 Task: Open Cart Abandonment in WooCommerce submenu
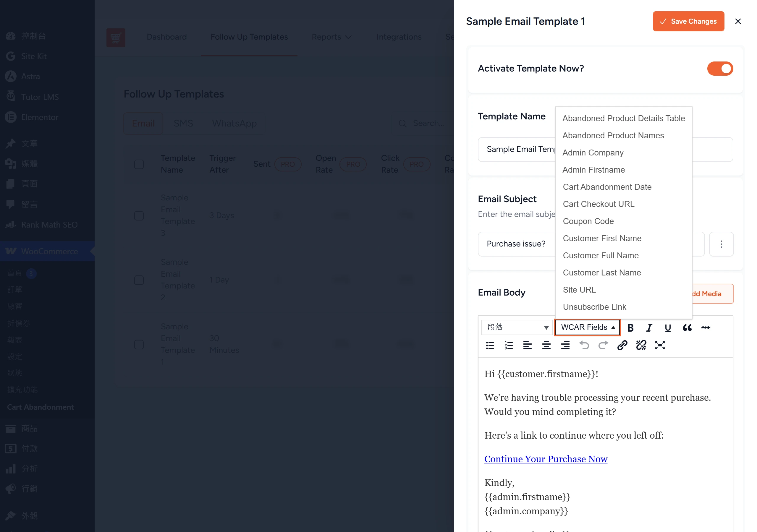pyautogui.click(x=40, y=407)
